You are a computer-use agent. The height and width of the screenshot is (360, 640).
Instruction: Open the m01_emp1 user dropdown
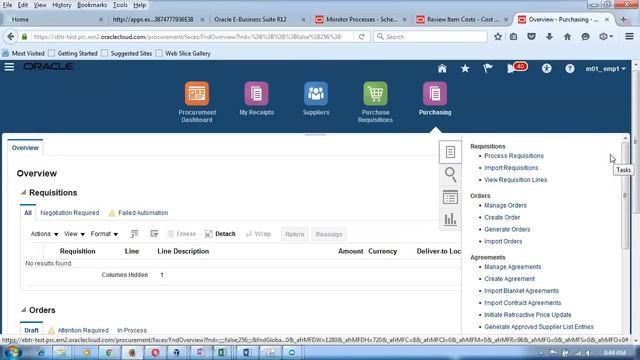click(605, 69)
